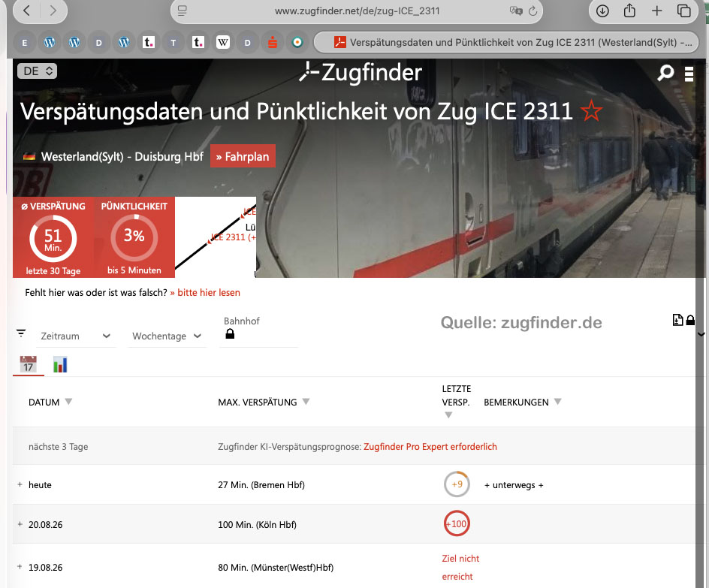Mark ICE 2311 as favorite with star

[591, 111]
